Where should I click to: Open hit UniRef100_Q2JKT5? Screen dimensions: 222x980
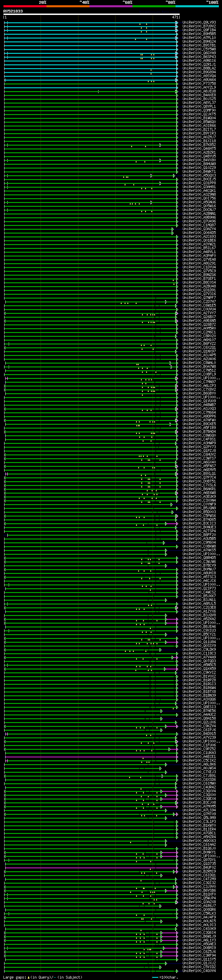click(x=199, y=114)
